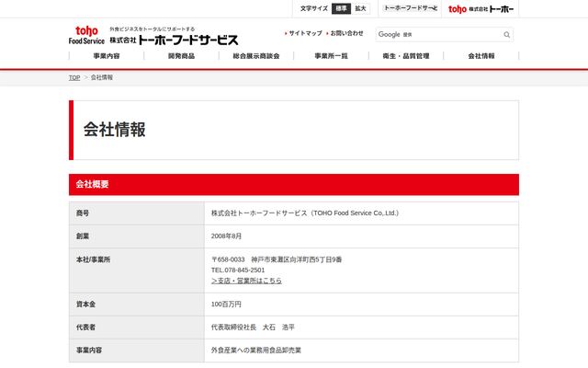Click the 2008年8月 value
Image resolution: width=588 pixels, height=368 pixels.
(x=226, y=236)
